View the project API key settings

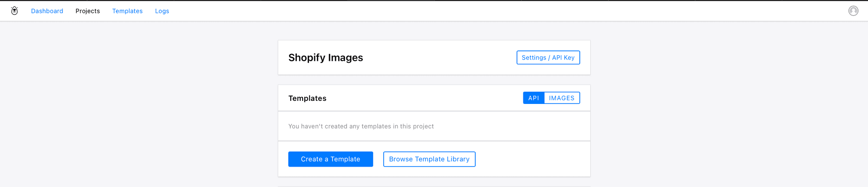[x=548, y=57]
